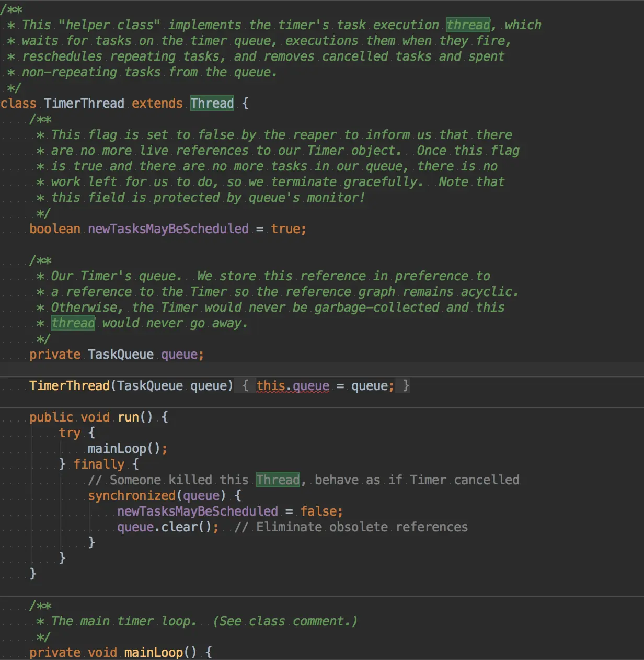644x660 pixels.
Task: Expand the folded constructor body opening brace
Action: [x=245, y=386]
